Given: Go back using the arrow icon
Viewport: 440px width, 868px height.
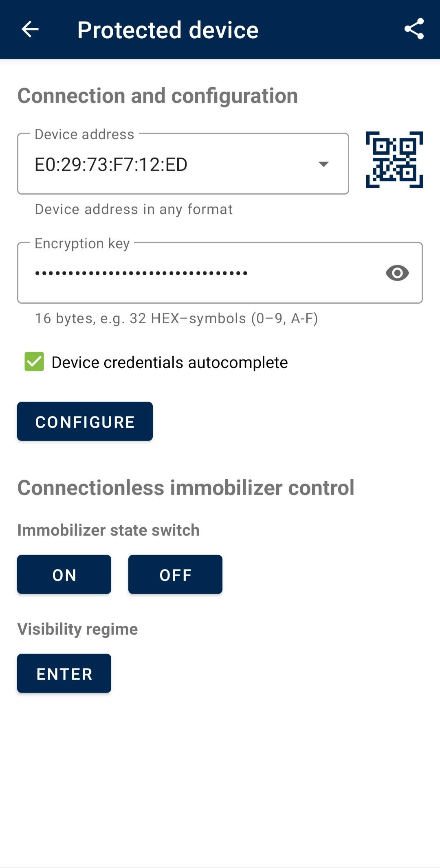Looking at the screenshot, I should [x=30, y=29].
